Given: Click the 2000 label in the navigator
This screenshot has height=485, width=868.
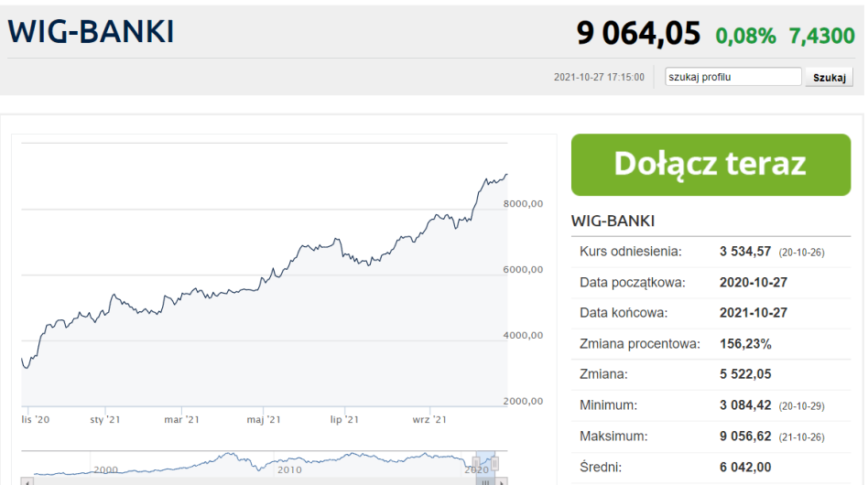Looking at the screenshot, I should click(x=105, y=470).
